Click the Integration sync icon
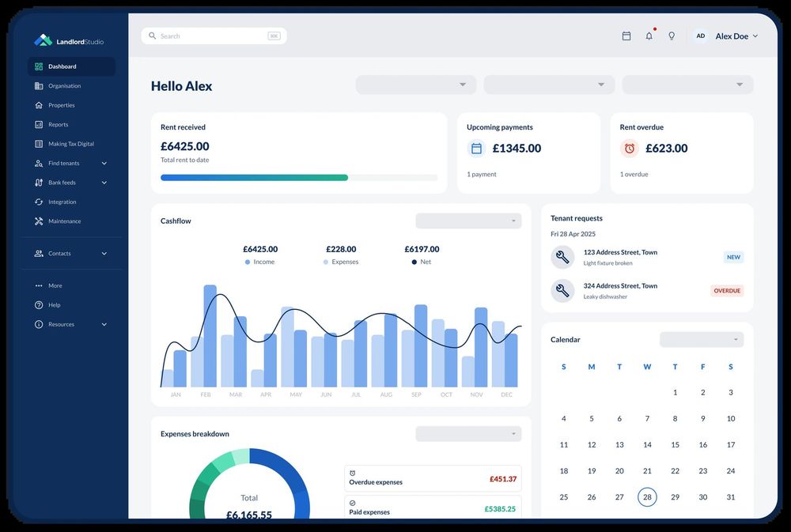This screenshot has height=532, width=791. point(39,202)
